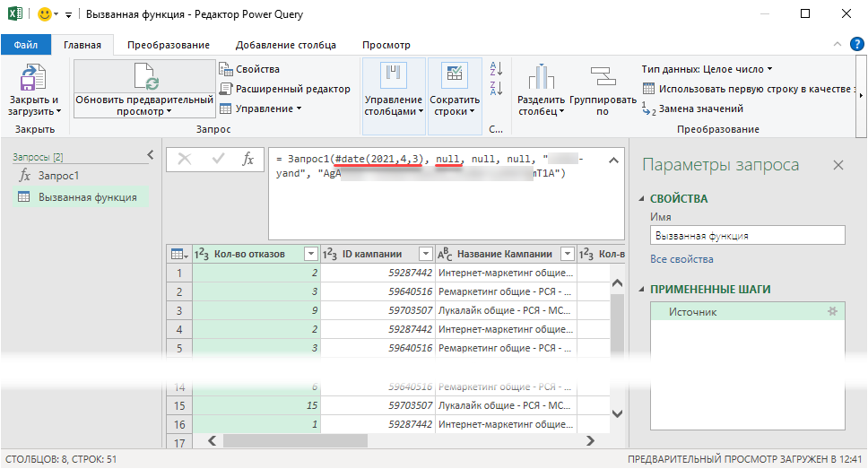
Task: Open the Добавление столбца tab
Action: point(285,45)
